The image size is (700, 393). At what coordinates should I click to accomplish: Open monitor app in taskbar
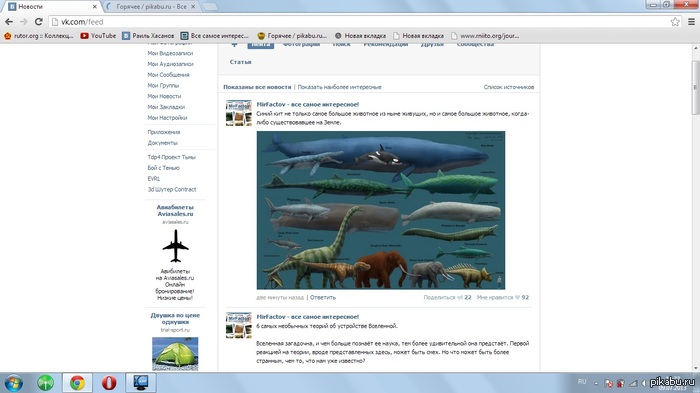tap(140, 383)
